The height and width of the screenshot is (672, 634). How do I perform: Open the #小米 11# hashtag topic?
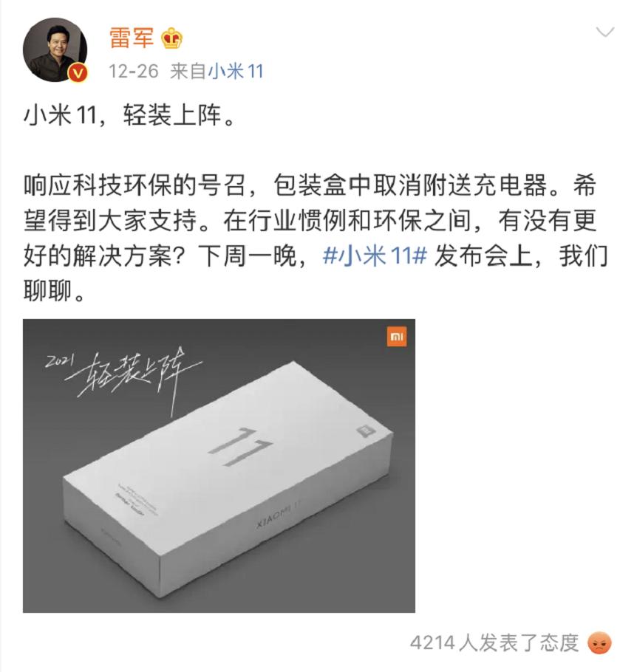click(x=375, y=256)
